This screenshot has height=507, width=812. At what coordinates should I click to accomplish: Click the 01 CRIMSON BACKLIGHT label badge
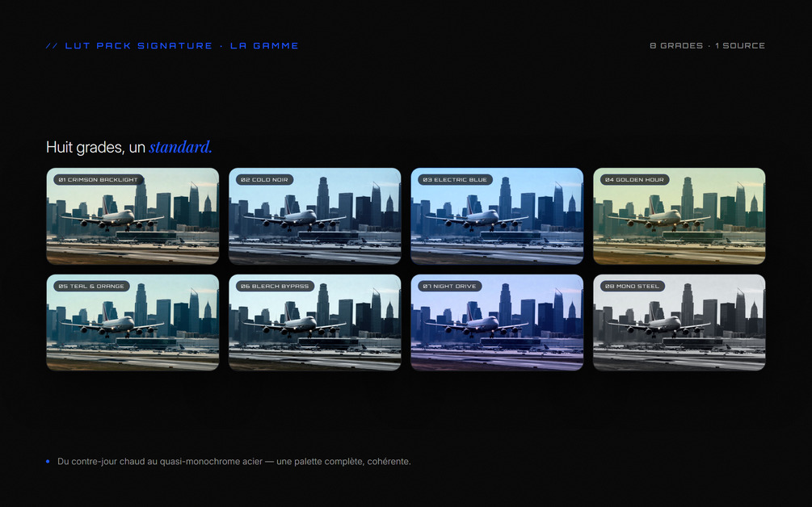[x=99, y=179]
